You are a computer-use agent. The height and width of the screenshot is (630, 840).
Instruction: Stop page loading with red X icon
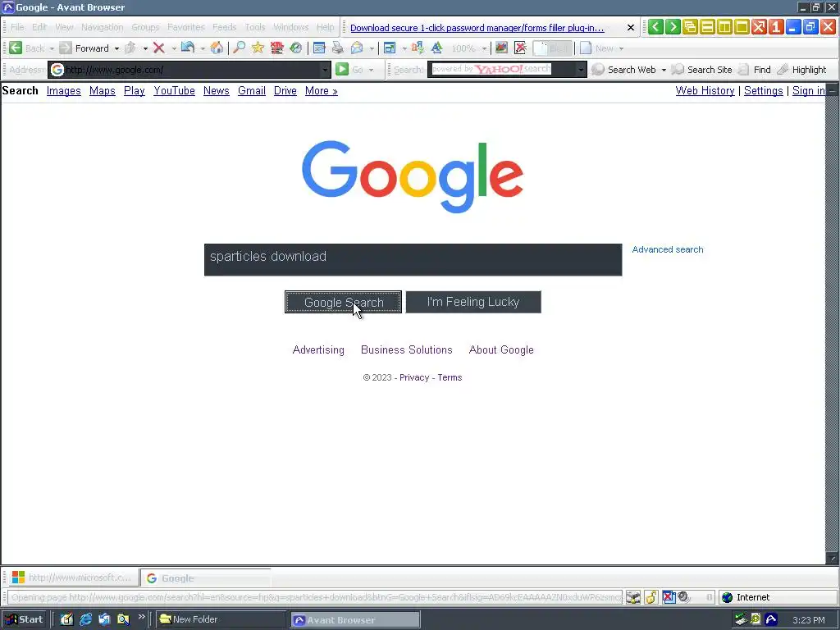158,48
